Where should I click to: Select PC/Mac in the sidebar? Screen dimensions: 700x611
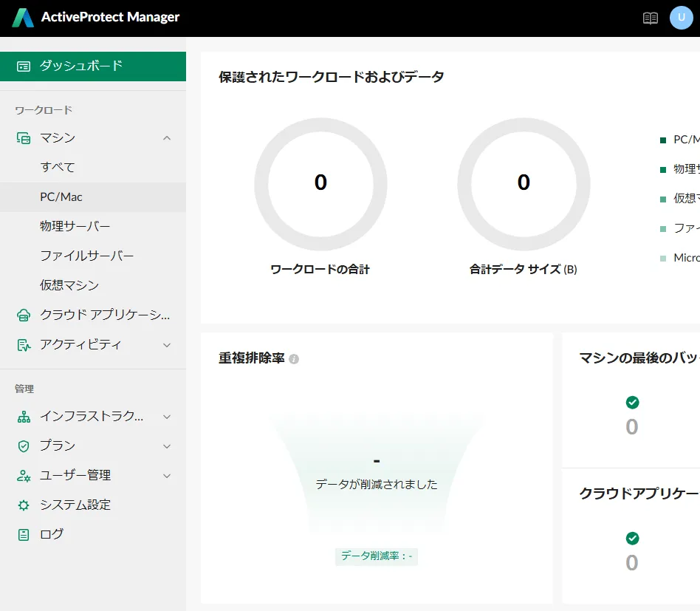[x=93, y=197]
